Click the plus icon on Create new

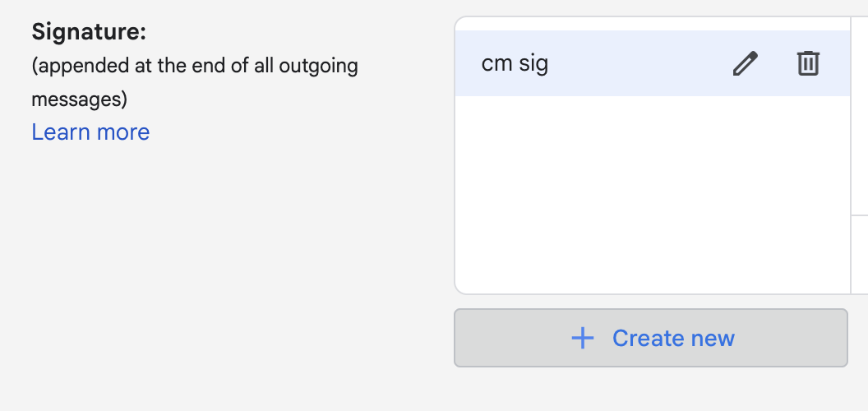582,338
